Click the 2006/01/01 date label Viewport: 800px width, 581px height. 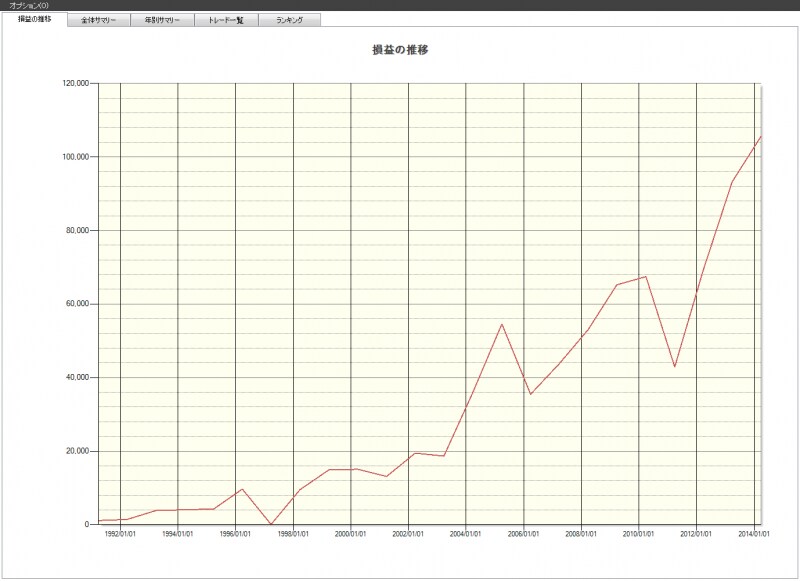coord(524,534)
